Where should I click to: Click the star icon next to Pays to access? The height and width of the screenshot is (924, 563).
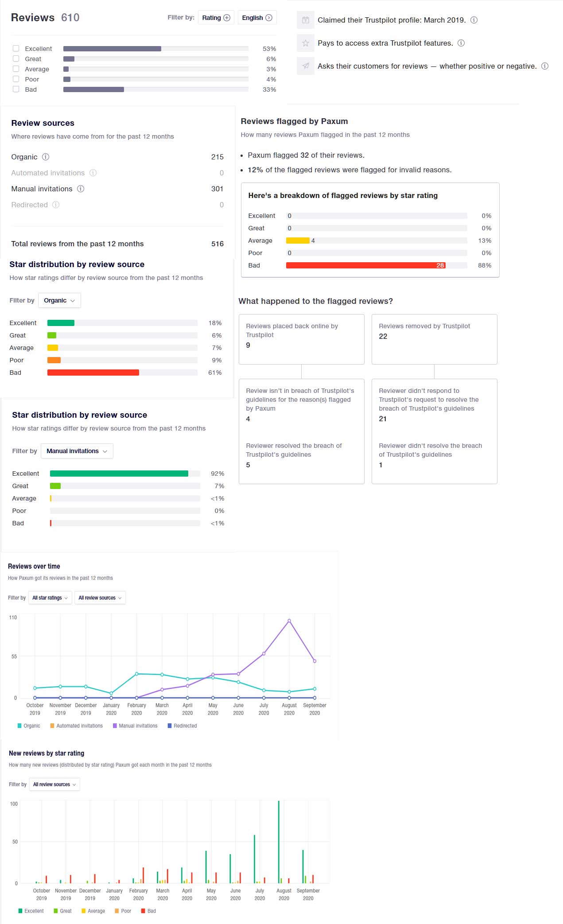[306, 43]
